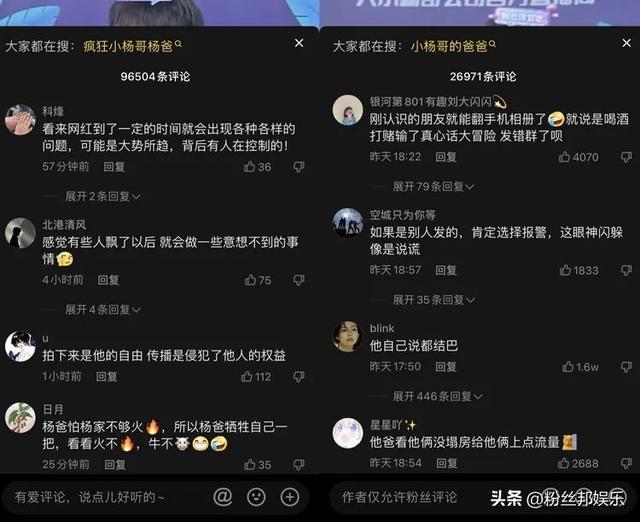Tap the plus icon in comment bar
Image resolution: width=640 pixels, height=522 pixels.
[x=290, y=497]
